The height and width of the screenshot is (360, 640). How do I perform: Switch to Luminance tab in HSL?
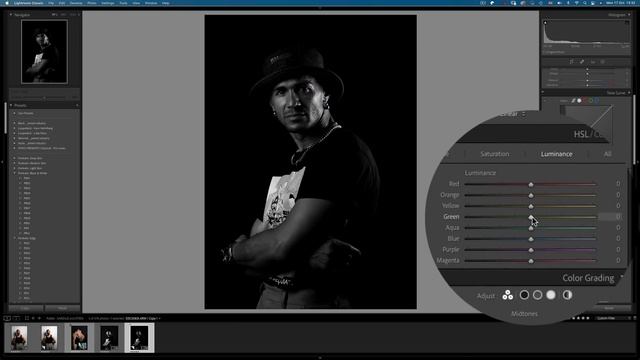tap(556, 154)
